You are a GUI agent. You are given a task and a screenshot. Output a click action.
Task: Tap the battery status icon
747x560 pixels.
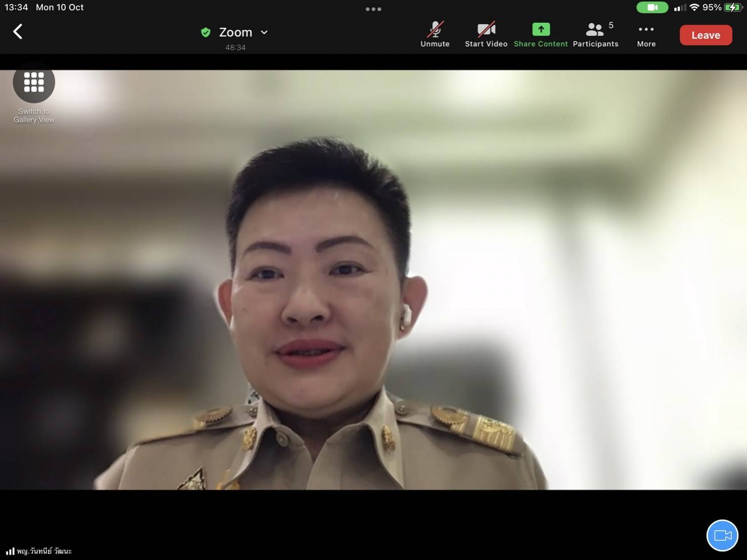point(732,7)
